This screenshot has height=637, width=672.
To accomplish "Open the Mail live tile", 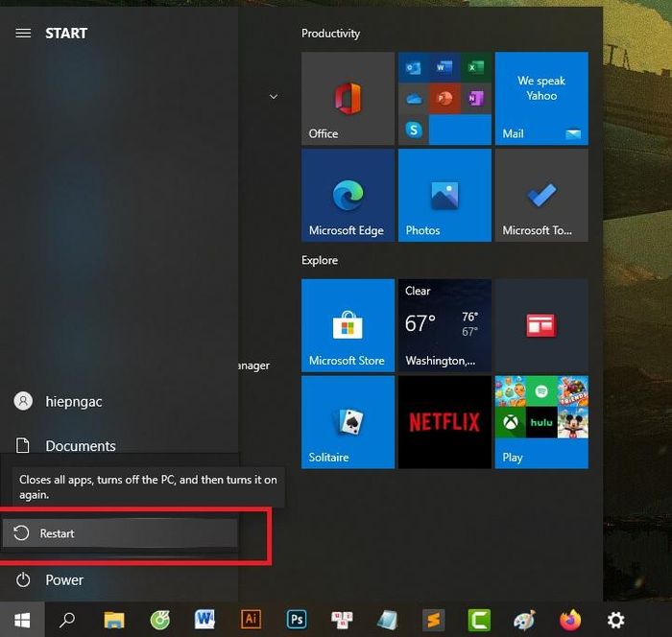I will pyautogui.click(x=541, y=99).
